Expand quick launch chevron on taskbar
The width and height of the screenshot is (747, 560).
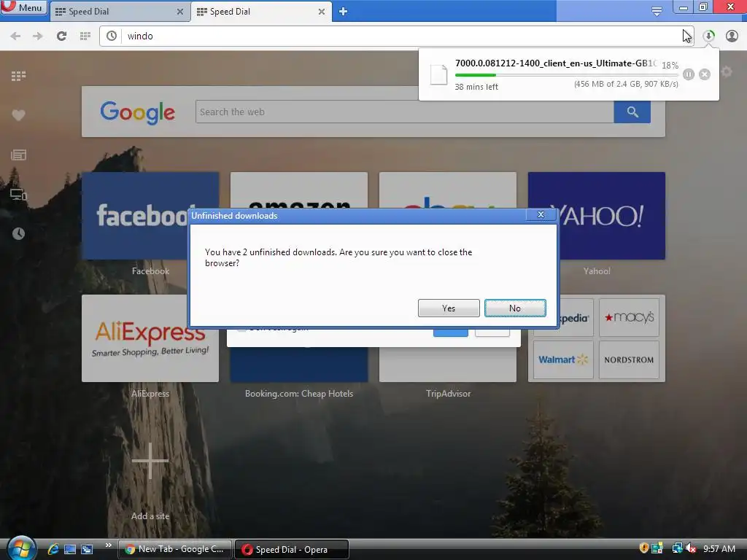click(108, 545)
